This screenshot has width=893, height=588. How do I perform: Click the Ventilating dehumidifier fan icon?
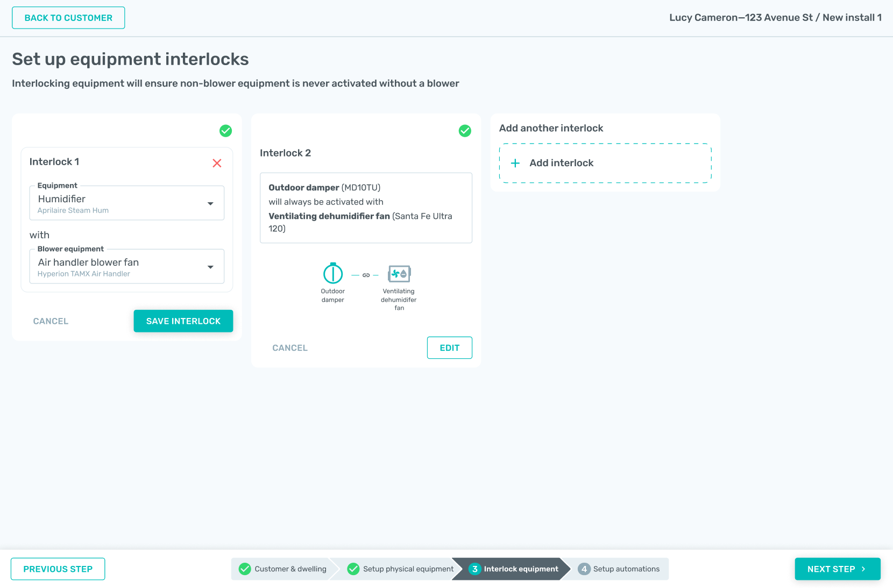click(x=399, y=274)
